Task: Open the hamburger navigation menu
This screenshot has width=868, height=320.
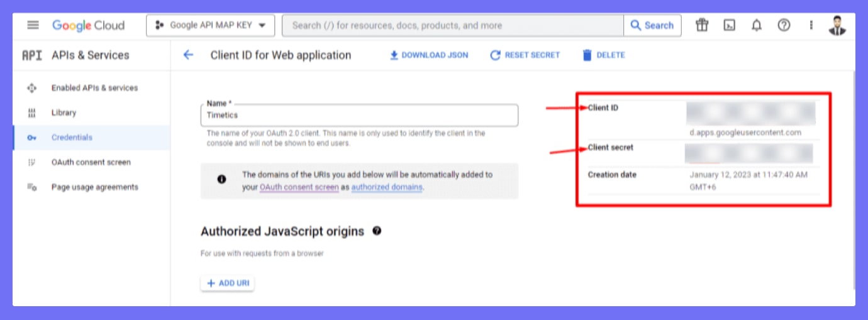Action: click(33, 25)
